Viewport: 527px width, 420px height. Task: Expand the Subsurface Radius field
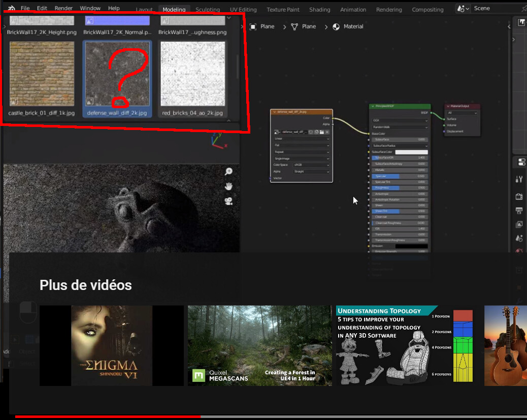click(400, 146)
